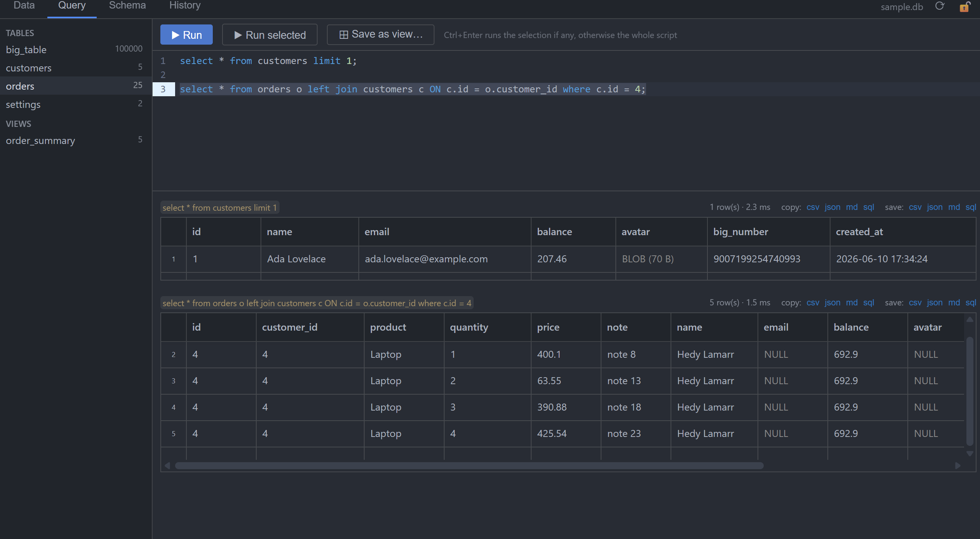Viewport: 980px width, 539px height.
Task: Click the price column header
Action: click(x=566, y=327)
